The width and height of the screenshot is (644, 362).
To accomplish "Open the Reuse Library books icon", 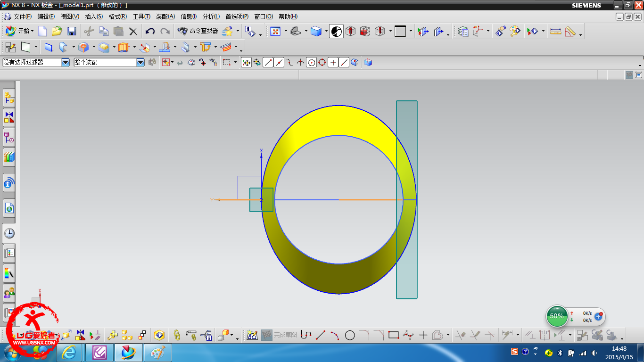I will tap(9, 156).
